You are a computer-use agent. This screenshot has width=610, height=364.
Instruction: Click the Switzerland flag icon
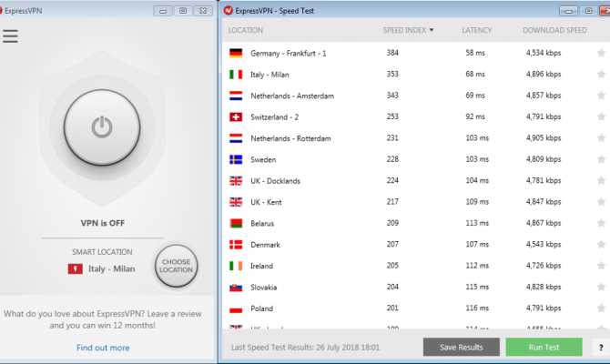236,116
